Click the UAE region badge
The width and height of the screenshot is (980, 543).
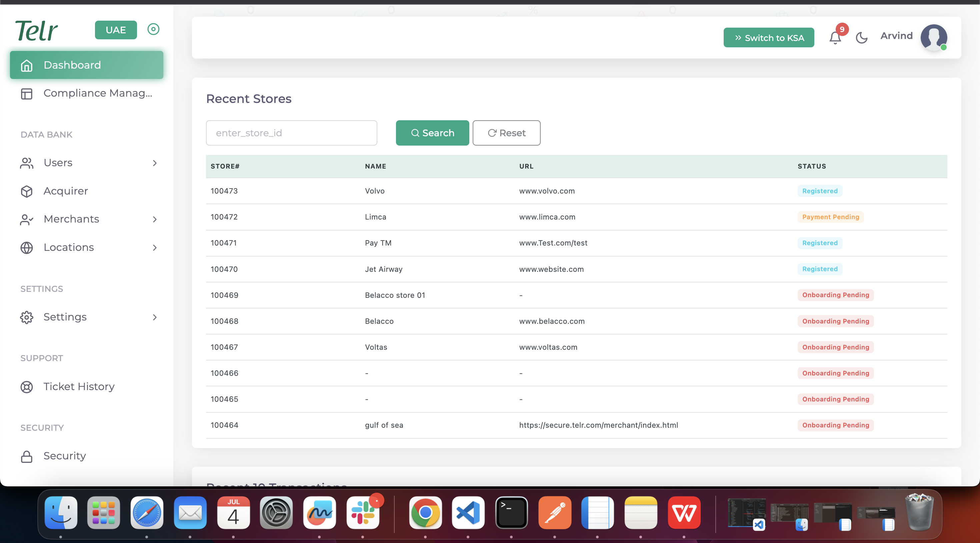[116, 30]
